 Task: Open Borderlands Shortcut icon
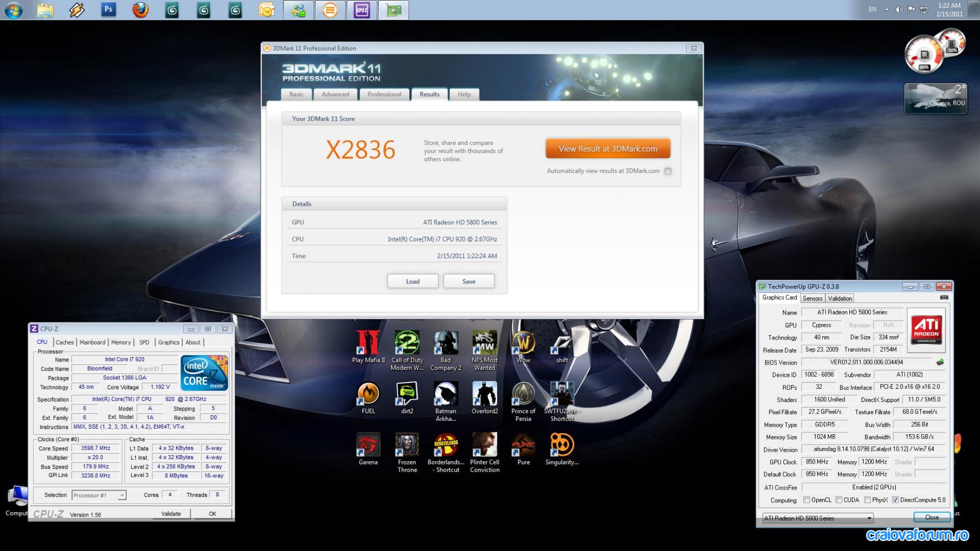pos(446,452)
